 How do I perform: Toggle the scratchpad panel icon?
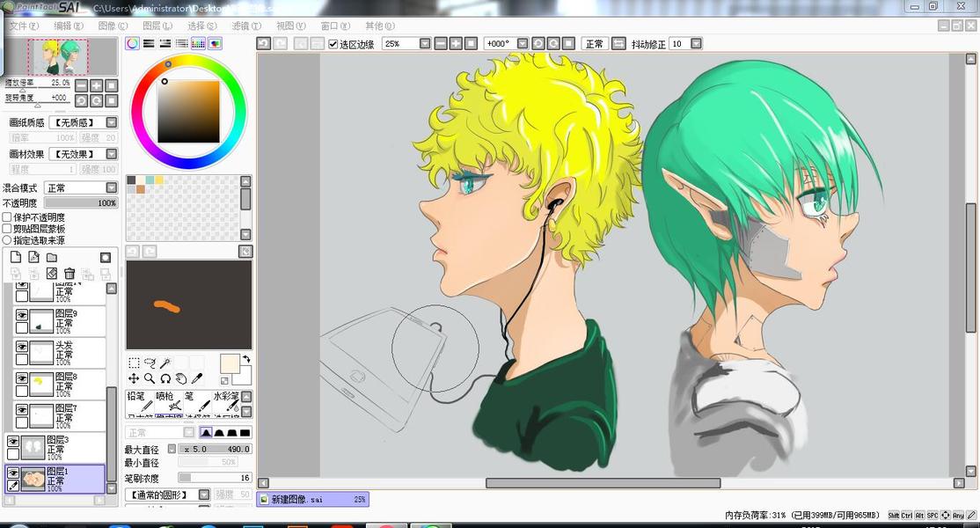tap(215, 43)
